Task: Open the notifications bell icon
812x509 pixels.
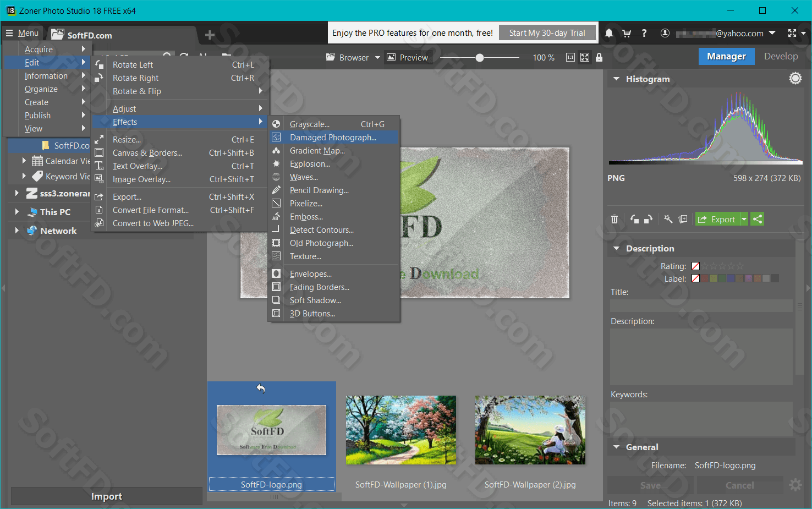Action: coord(609,33)
